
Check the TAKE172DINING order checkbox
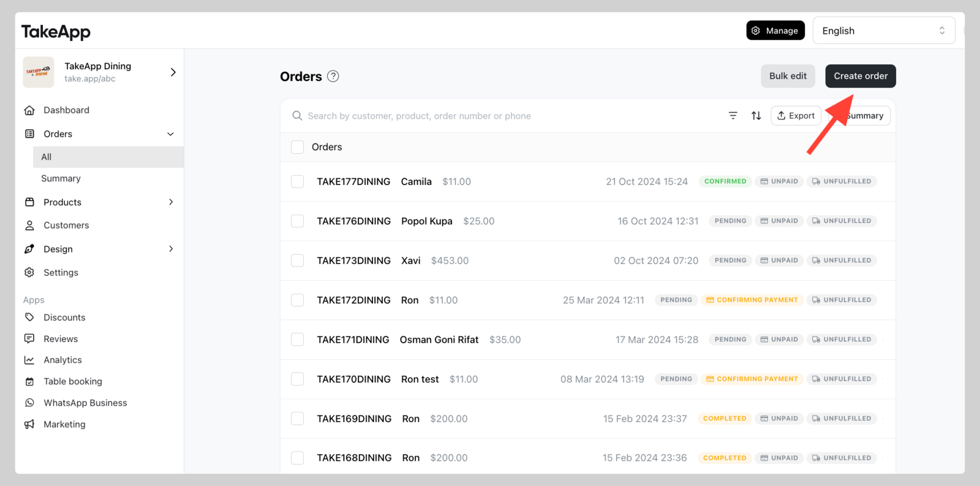[298, 300]
